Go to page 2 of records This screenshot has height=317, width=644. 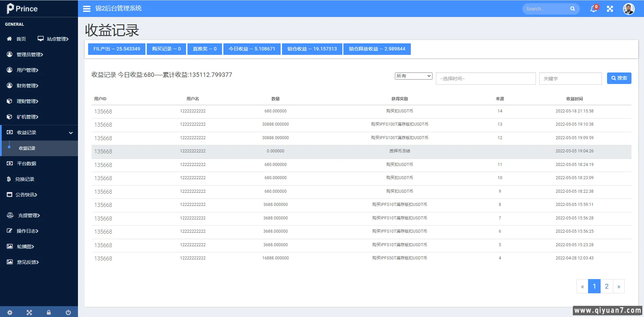tap(606, 286)
